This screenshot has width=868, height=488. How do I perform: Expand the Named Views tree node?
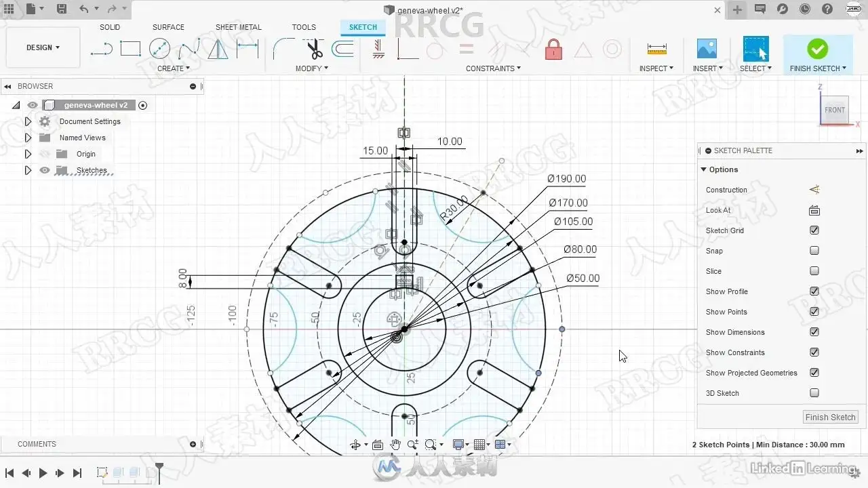pyautogui.click(x=28, y=138)
